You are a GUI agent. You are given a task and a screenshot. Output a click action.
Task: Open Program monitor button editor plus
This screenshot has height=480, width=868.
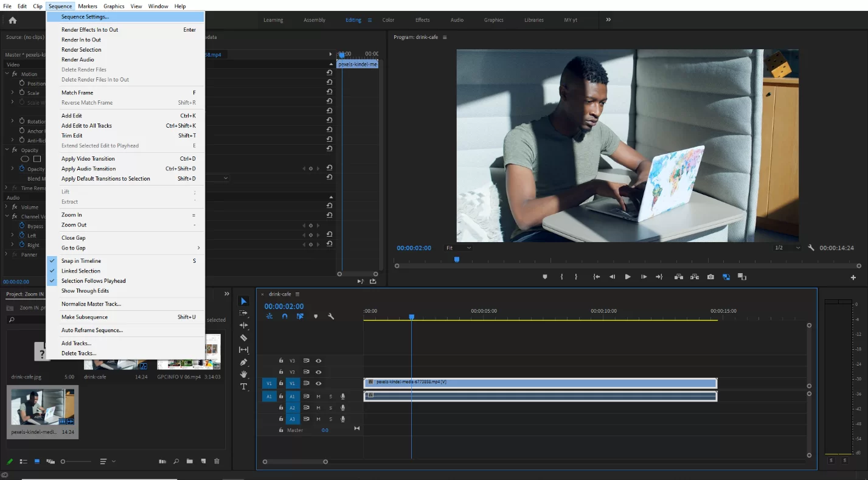click(x=853, y=277)
